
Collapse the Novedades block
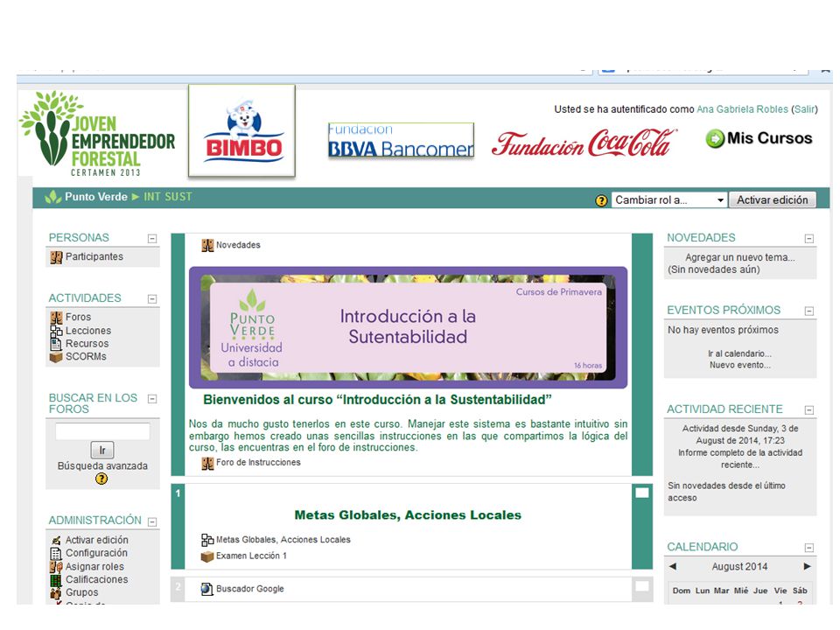(808, 238)
